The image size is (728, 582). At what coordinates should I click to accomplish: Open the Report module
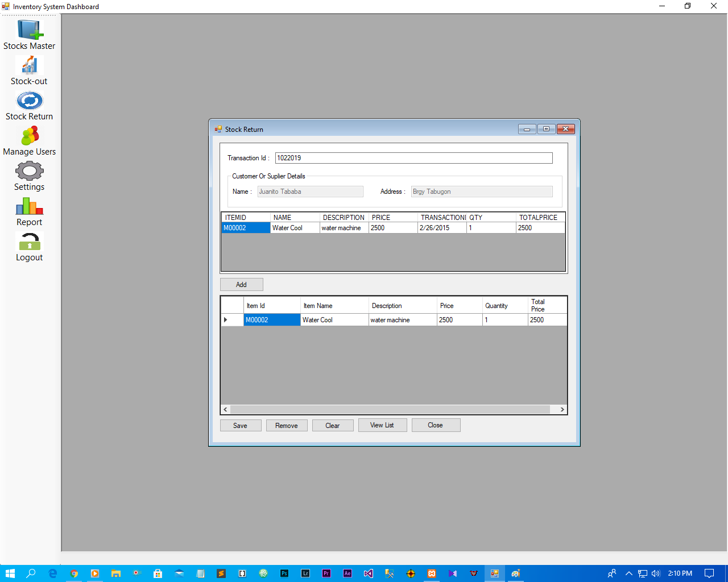click(29, 210)
